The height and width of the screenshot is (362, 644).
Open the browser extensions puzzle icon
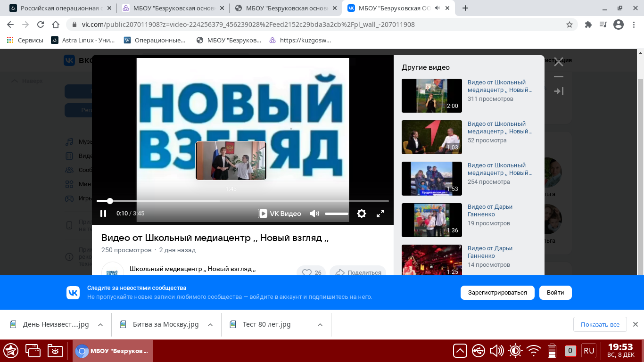pyautogui.click(x=588, y=25)
